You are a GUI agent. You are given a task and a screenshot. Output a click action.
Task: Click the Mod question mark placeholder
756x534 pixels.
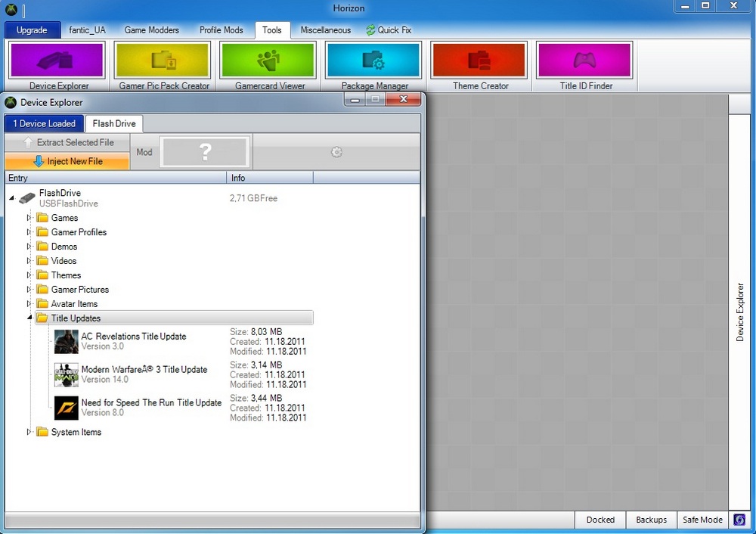point(205,152)
